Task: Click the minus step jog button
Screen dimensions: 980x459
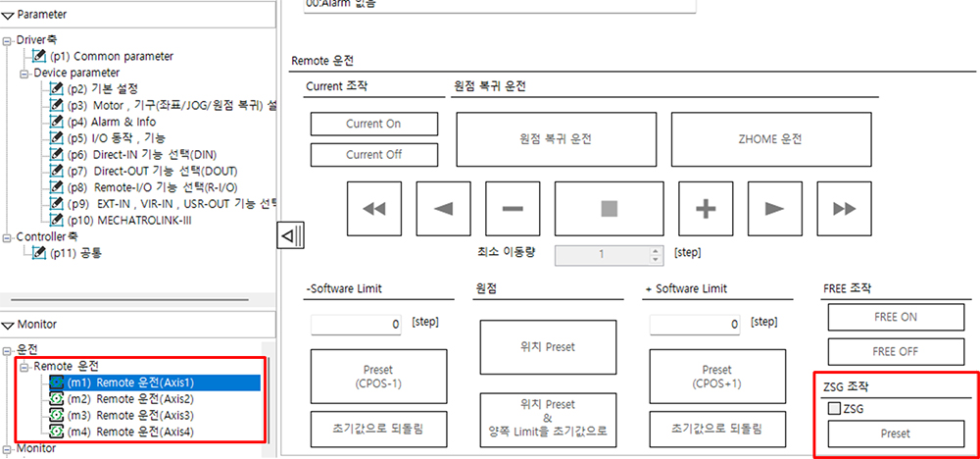Action: (x=513, y=209)
